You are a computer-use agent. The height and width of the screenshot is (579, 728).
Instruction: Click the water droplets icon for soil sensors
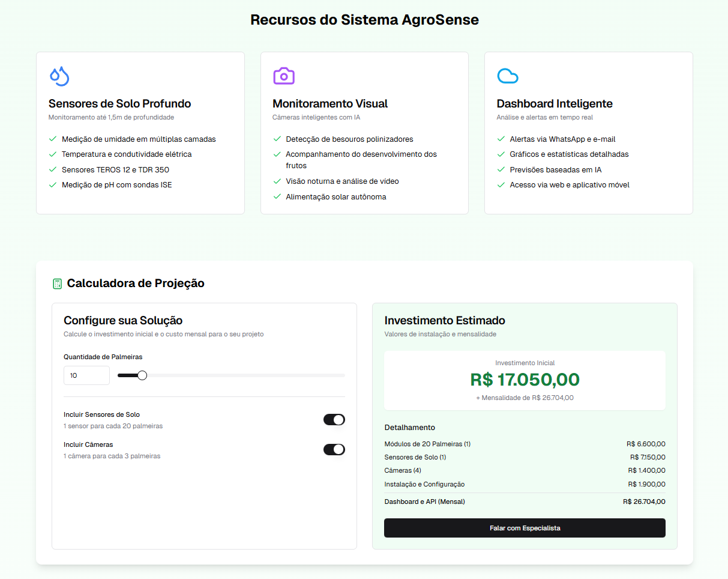tap(59, 76)
